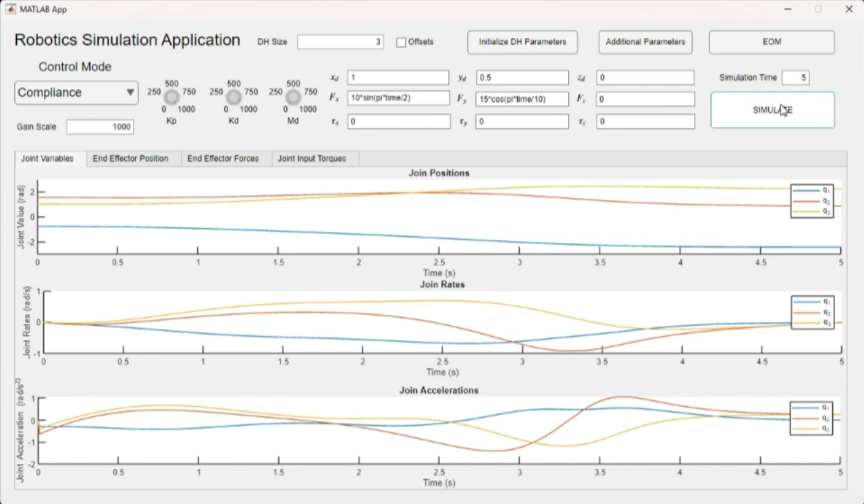This screenshot has width=864, height=504.
Task: Switch to End Effector Position tab
Action: coord(130,159)
